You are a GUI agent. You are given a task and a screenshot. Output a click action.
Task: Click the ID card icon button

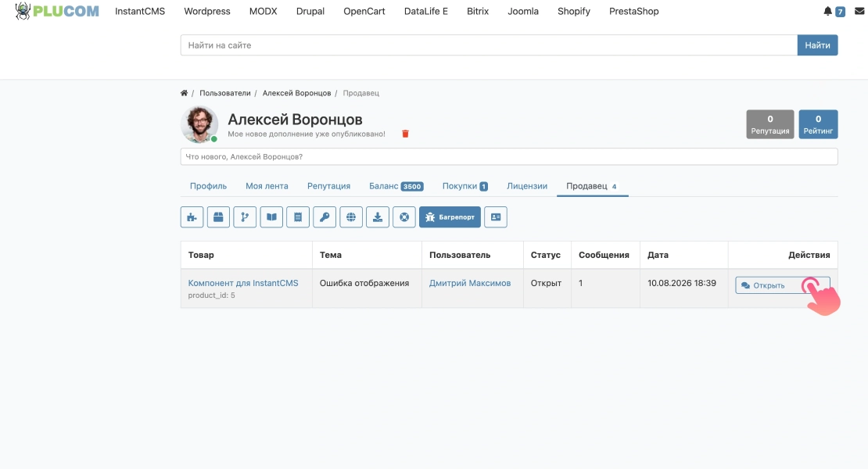click(496, 217)
